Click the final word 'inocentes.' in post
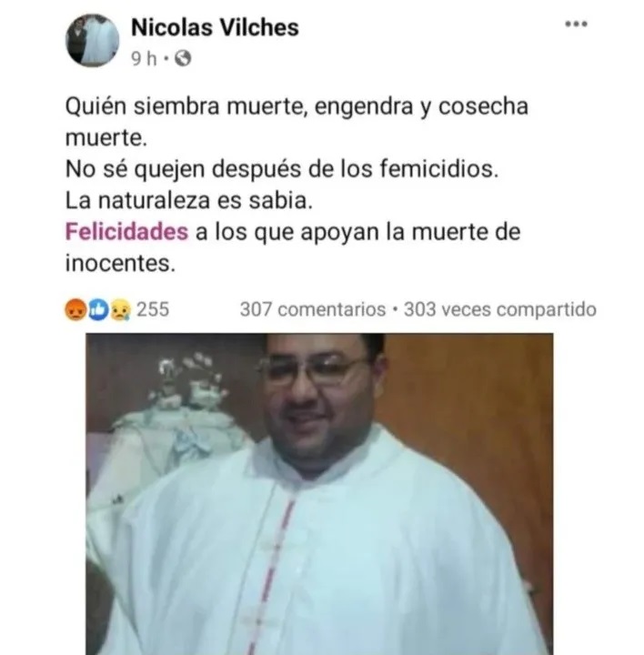 coord(120,263)
